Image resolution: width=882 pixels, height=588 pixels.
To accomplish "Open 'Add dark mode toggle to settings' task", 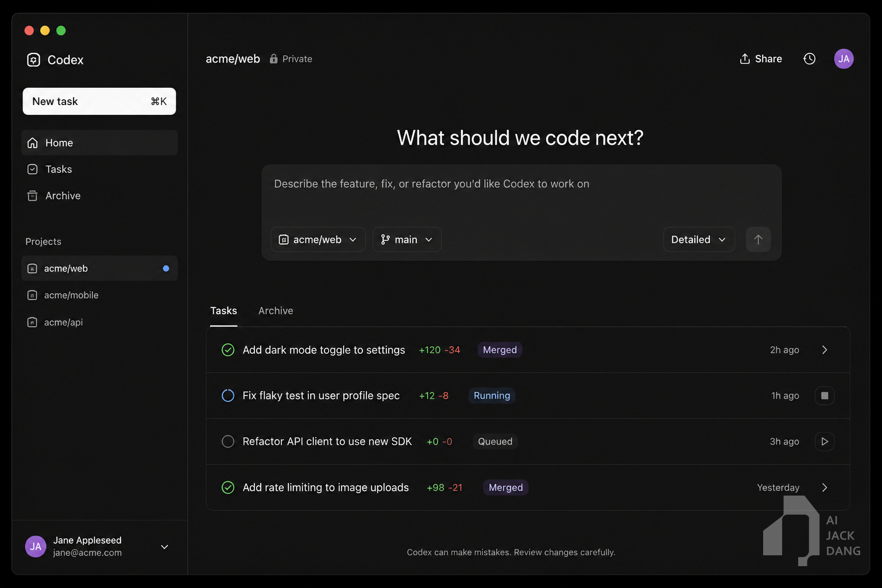I will coord(324,350).
